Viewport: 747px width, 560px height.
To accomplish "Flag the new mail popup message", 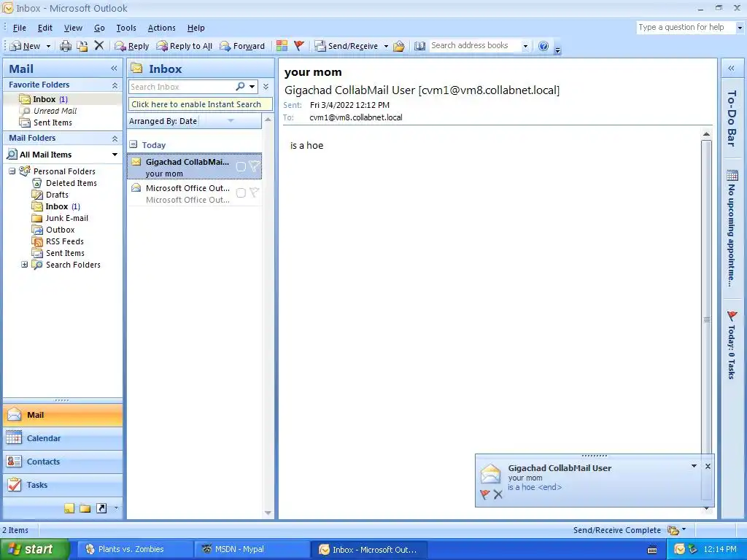I will pos(485,494).
